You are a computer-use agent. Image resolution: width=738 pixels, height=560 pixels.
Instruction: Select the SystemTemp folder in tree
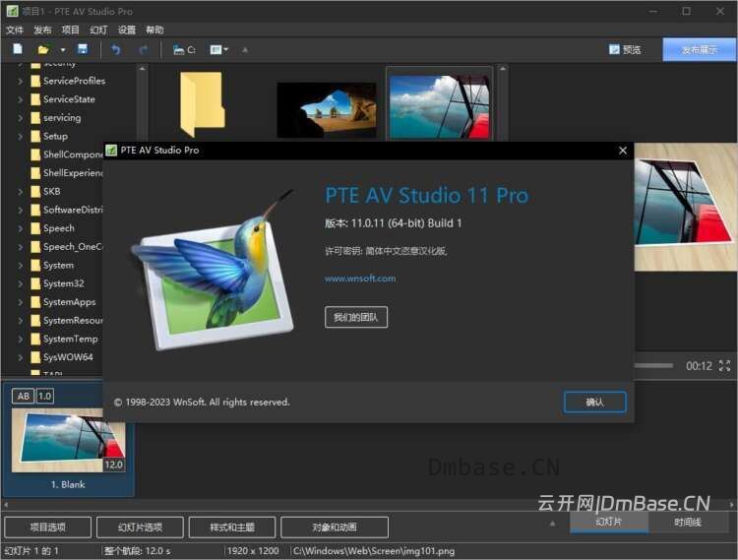click(71, 339)
